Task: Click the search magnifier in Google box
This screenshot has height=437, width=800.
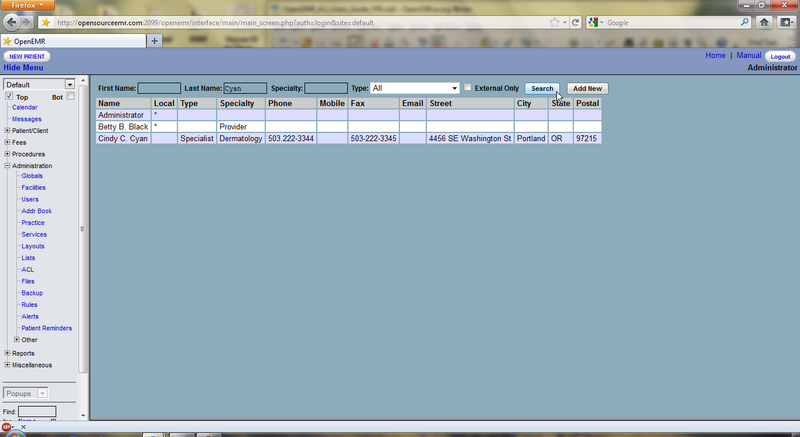Action: click(744, 22)
